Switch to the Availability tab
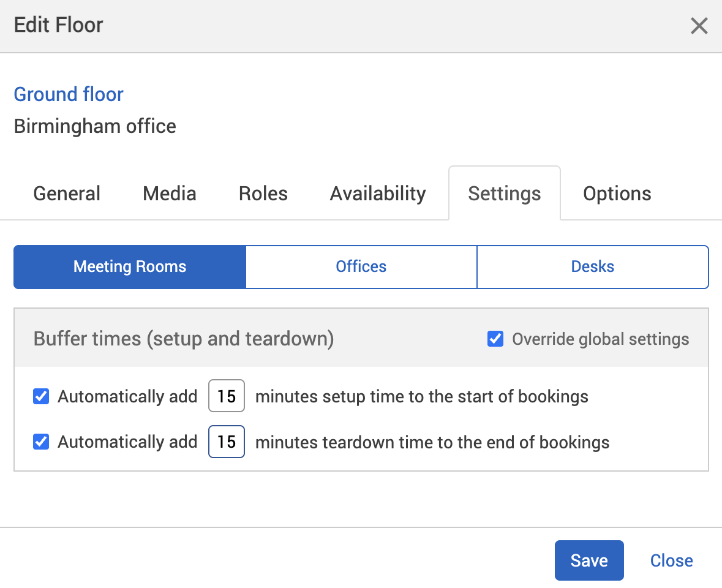The width and height of the screenshot is (722, 588). [377, 193]
